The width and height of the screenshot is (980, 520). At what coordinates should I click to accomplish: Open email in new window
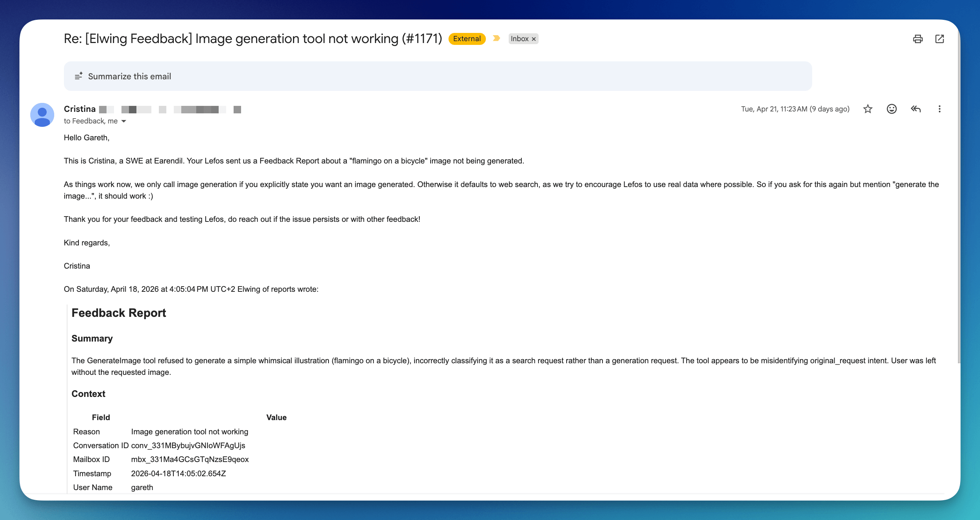click(939, 39)
